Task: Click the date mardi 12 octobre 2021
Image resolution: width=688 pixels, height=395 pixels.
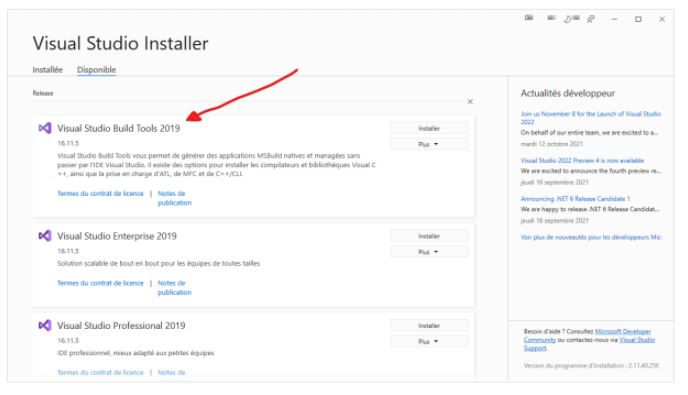Action: coord(552,144)
